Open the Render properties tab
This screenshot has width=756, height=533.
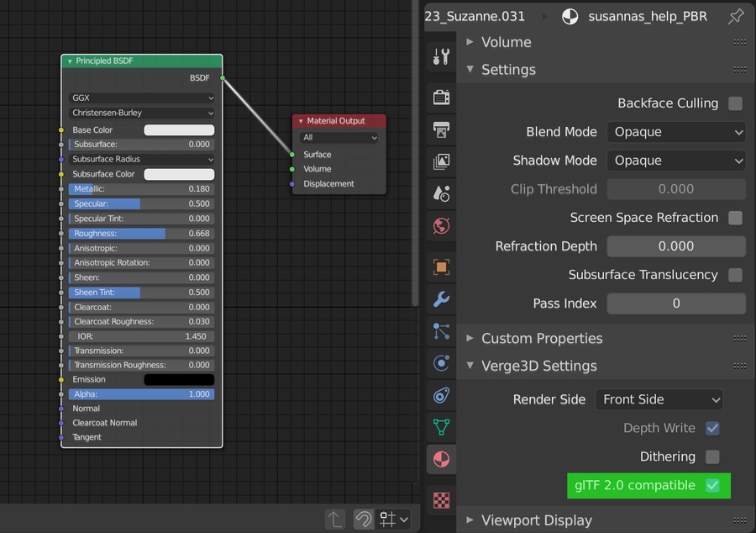point(441,98)
